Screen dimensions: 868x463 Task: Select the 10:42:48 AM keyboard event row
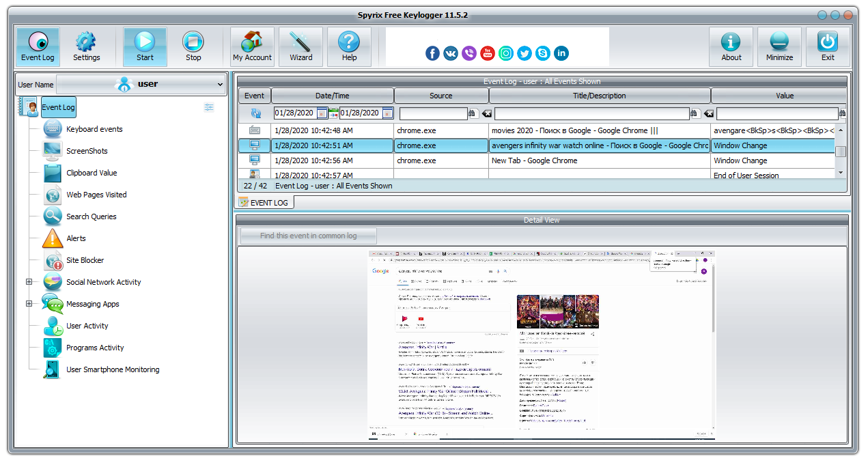[x=537, y=130]
